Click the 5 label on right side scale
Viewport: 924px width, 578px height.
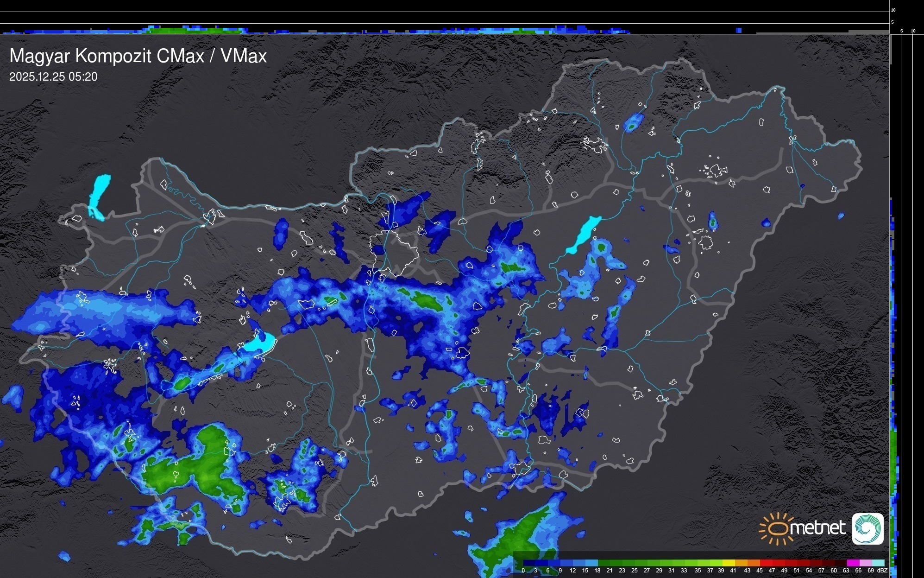[x=901, y=31]
